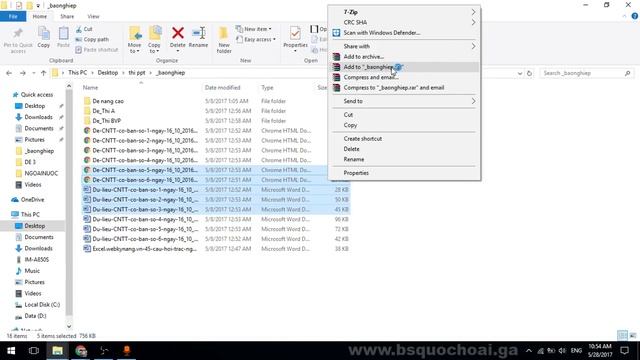The height and width of the screenshot is (360, 640).
Task: Select the Excel.webkynang.vn file
Action: [x=140, y=249]
